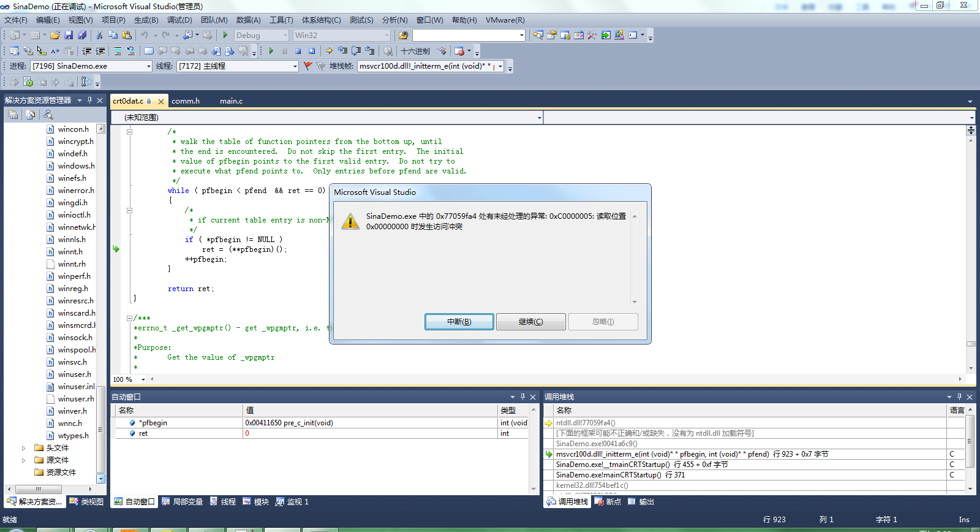The height and width of the screenshot is (532, 980).
Task: Select winuser.h in Solution Explorer
Action: (74, 374)
